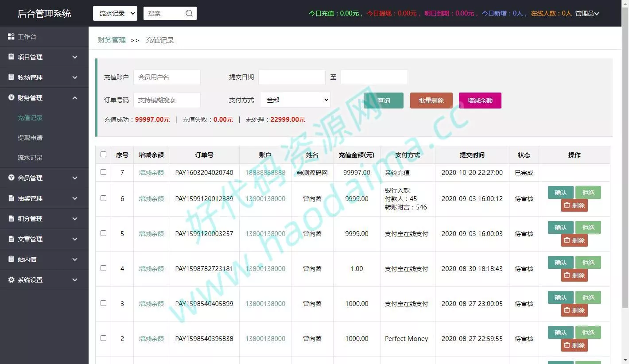Select the checkbox for order PAY1598782723181
The image size is (629, 364).
[103, 268]
